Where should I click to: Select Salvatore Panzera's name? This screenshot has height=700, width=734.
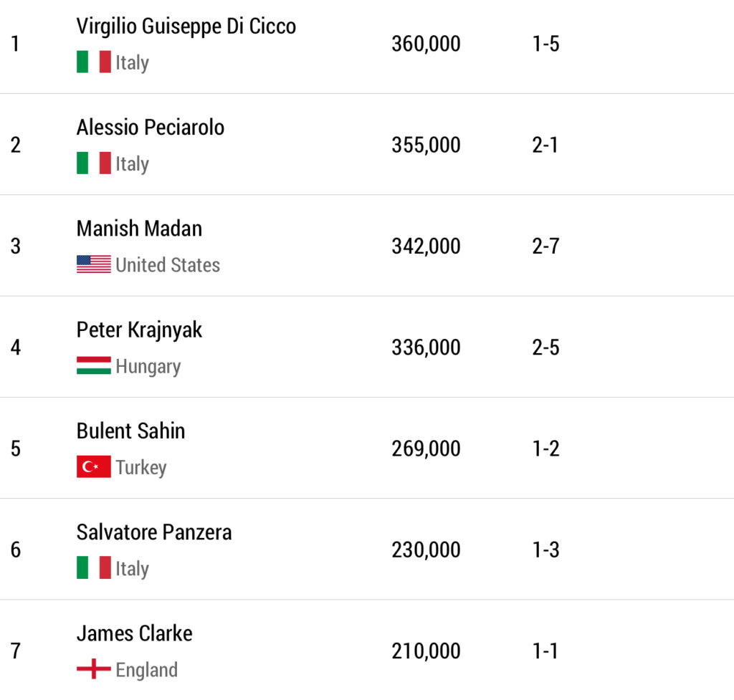tap(154, 532)
